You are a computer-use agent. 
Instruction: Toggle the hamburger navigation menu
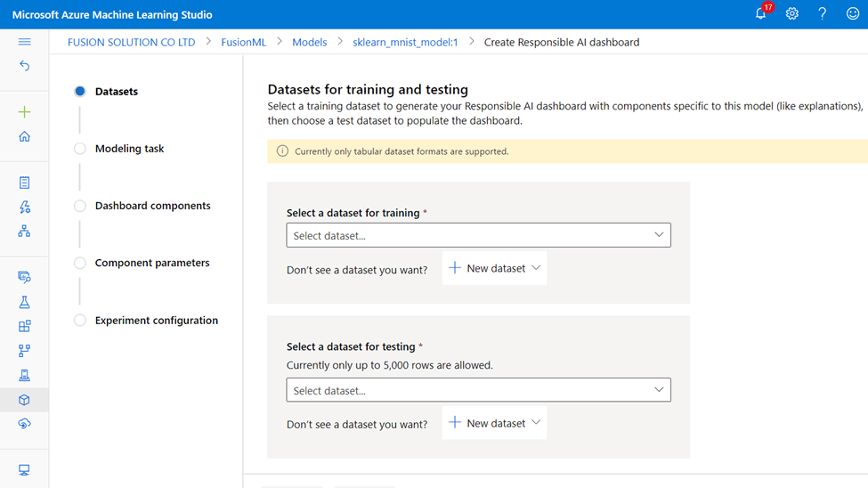point(24,42)
